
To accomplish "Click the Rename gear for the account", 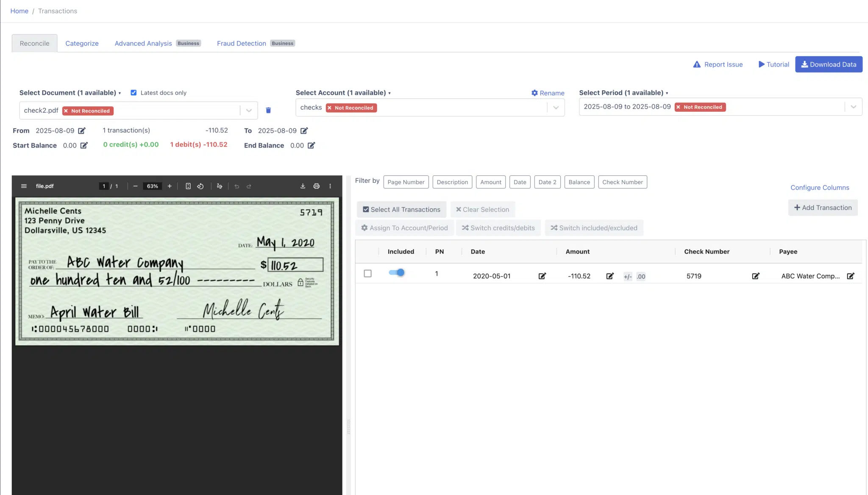I will pos(548,93).
